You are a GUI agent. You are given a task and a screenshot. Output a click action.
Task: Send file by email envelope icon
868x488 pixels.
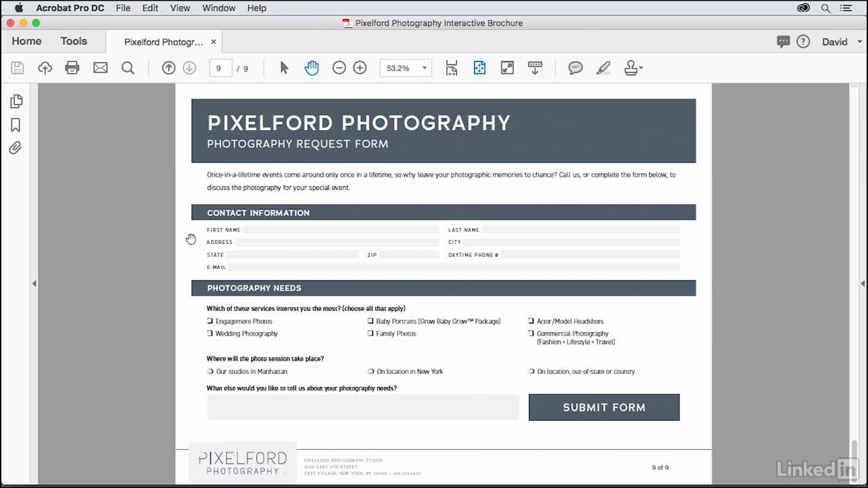[x=100, y=68]
